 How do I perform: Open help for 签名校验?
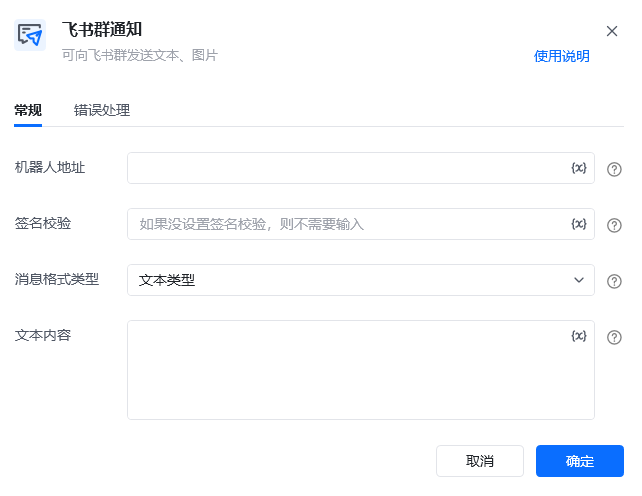614,225
